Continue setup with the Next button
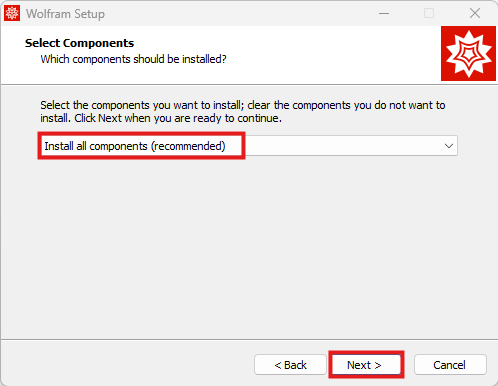The width and height of the screenshot is (498, 386). [364, 365]
